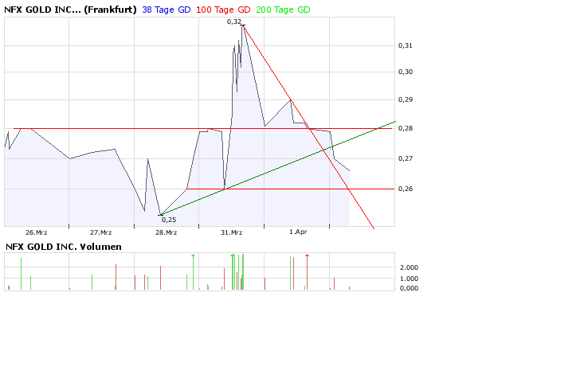Click the NFX GOLD INC... (Frankfurt) chart title

(x=70, y=10)
